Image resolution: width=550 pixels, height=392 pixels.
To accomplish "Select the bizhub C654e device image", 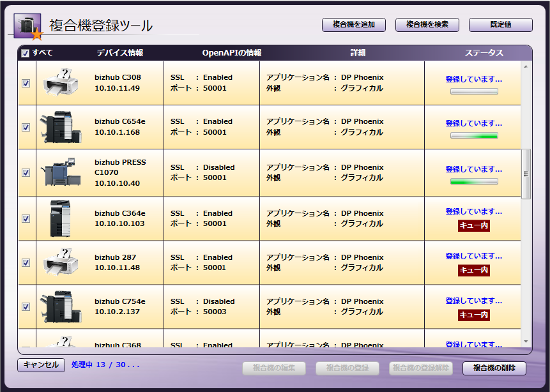I will click(x=61, y=127).
